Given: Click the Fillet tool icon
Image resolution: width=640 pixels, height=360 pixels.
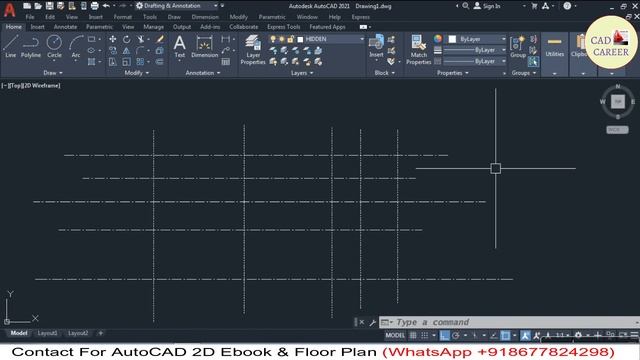Looking at the screenshot, I should 140,51.
